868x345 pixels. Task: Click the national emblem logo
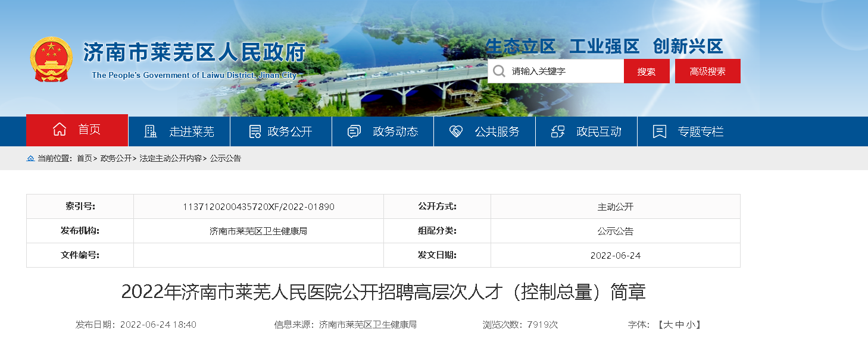pyautogui.click(x=51, y=59)
